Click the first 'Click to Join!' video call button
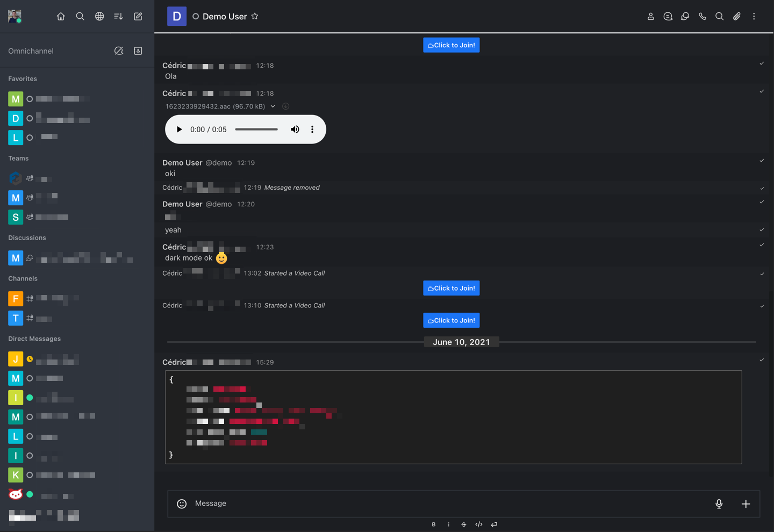This screenshot has height=532, width=774. click(451, 45)
